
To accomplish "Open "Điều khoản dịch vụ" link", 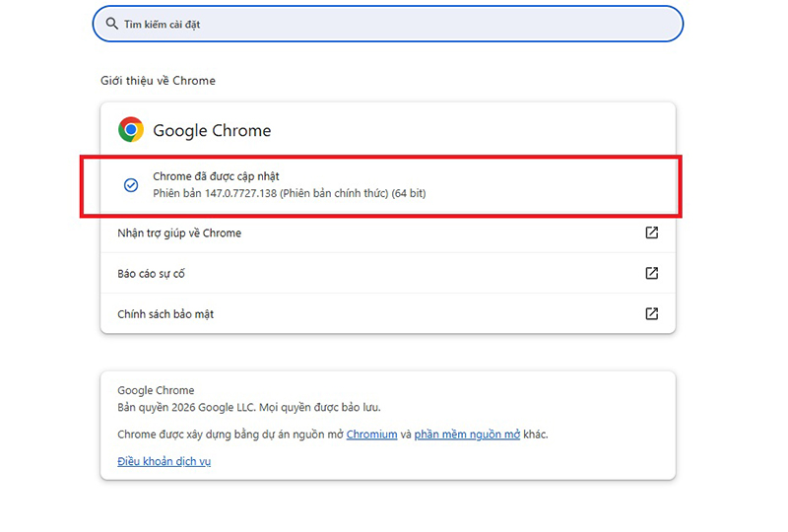I will click(x=164, y=462).
